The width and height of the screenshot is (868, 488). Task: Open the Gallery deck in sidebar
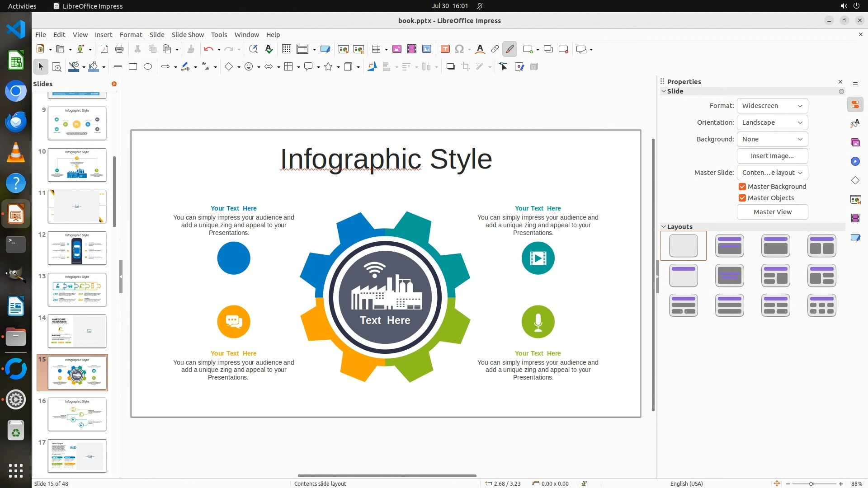[x=855, y=143]
